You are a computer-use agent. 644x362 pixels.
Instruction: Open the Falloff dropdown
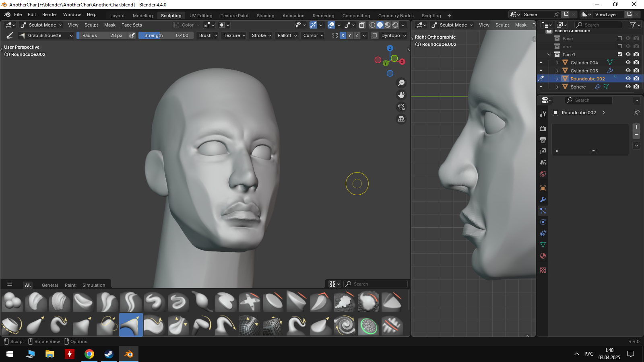287,35
